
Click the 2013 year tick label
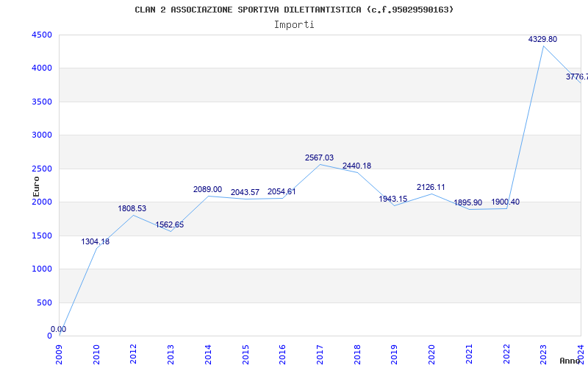pyautogui.click(x=171, y=355)
